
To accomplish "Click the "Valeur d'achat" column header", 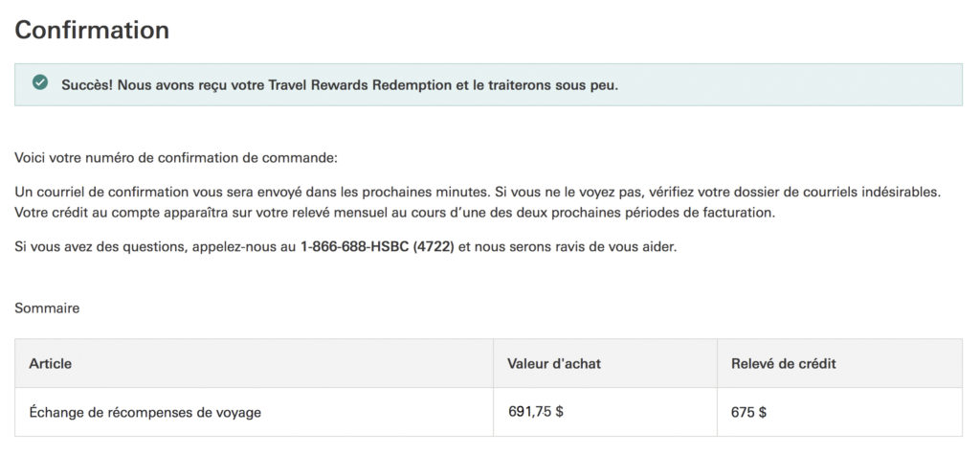I will (x=554, y=364).
